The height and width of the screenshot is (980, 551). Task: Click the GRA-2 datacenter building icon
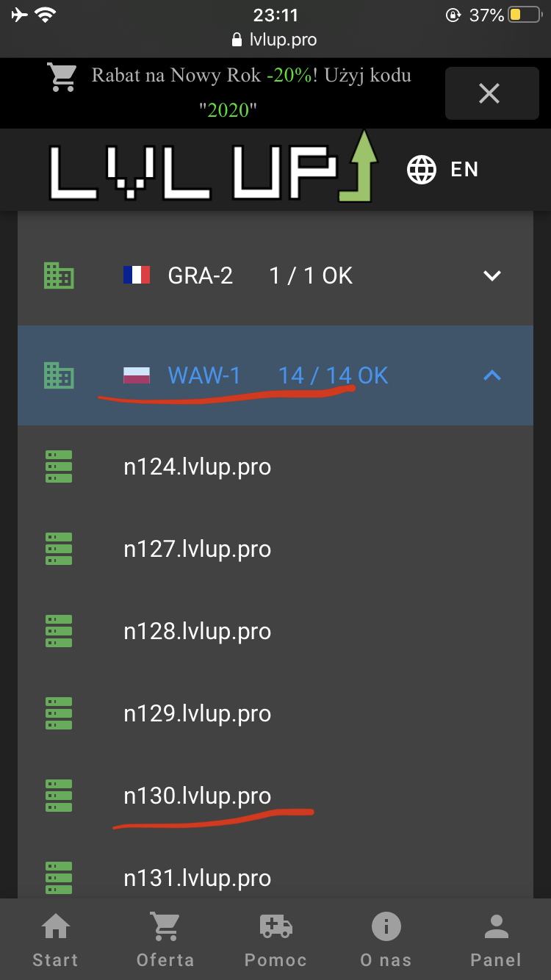point(59,276)
